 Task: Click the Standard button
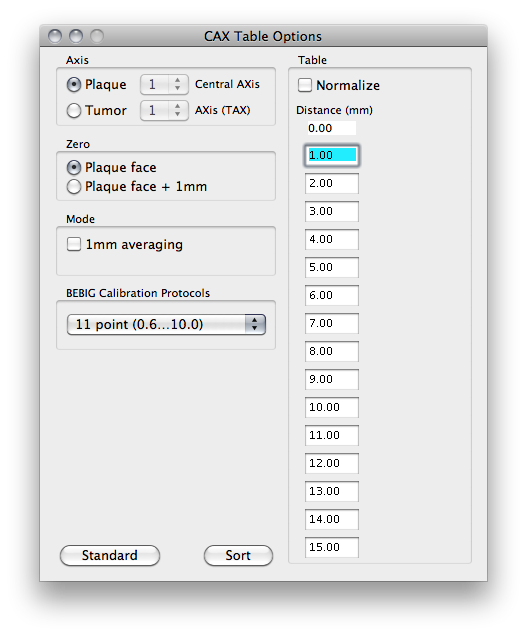point(110,555)
